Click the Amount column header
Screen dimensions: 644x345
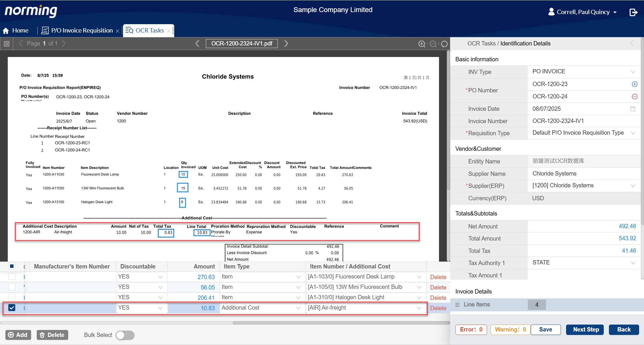pyautogui.click(x=204, y=266)
